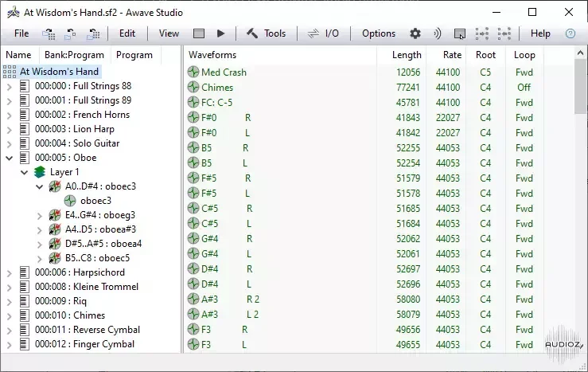588x372 pixels.
Task: Click the play triangle button
Action: click(x=221, y=33)
